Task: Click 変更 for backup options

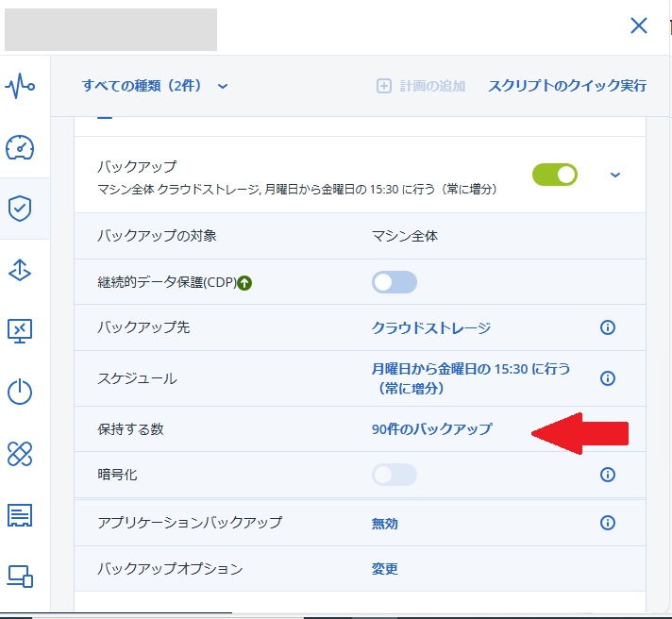Action: [384, 568]
